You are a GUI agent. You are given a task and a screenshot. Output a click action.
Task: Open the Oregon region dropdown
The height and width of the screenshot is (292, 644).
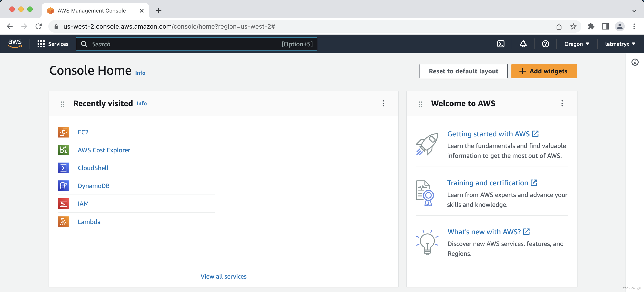(577, 44)
